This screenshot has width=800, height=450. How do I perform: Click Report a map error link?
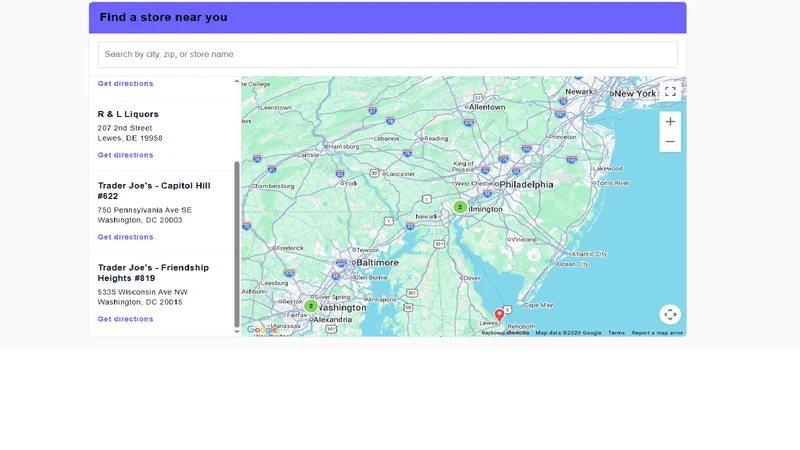tap(657, 333)
